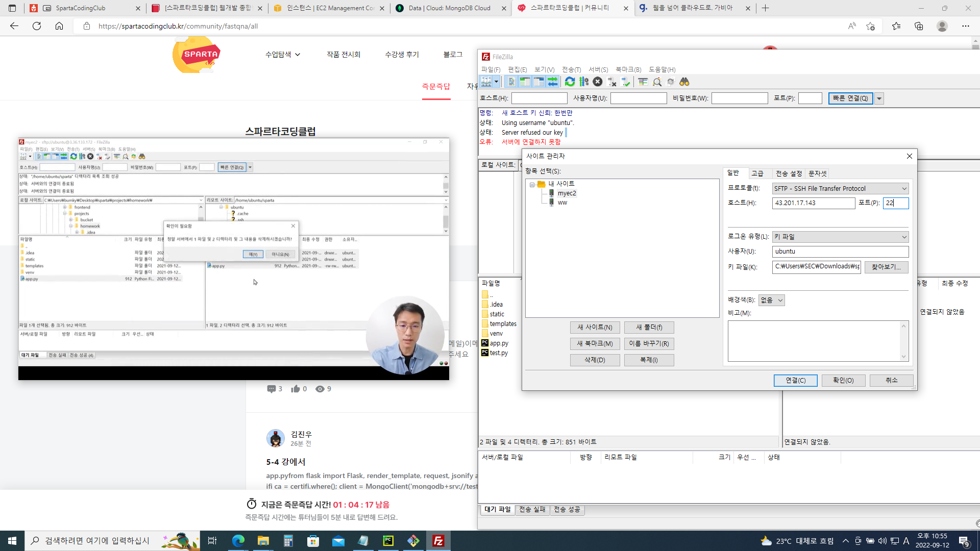This screenshot has height=551, width=980.
Task: Show hidden system tray icons chevron
Action: tap(846, 541)
